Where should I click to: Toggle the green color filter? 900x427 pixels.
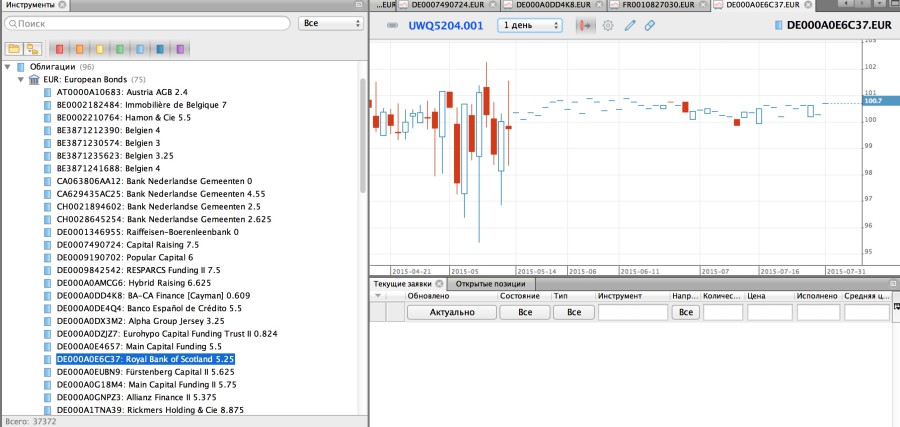click(x=121, y=48)
